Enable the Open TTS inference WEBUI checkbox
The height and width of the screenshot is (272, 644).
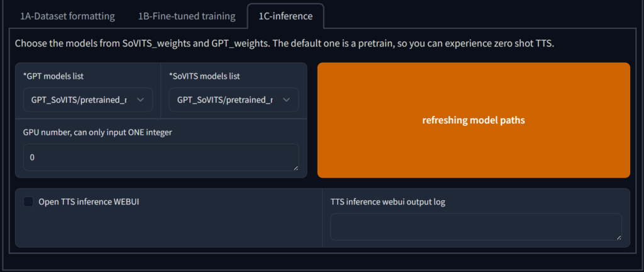(x=28, y=202)
